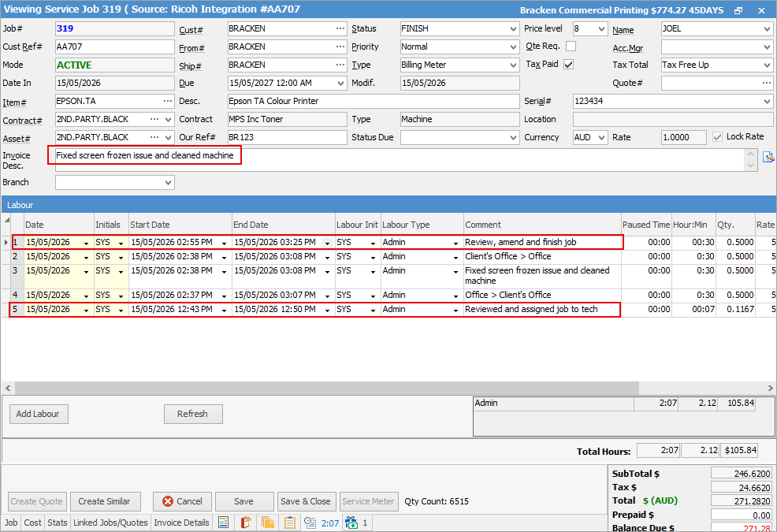Click the restore window icon in title bar
Image resolution: width=777 pixels, height=532 pixels.
point(738,10)
